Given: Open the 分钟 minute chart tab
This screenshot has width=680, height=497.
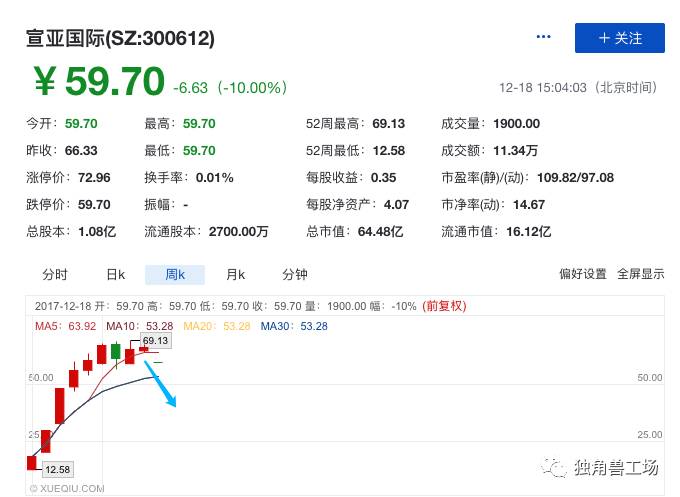Looking at the screenshot, I should point(295,275).
